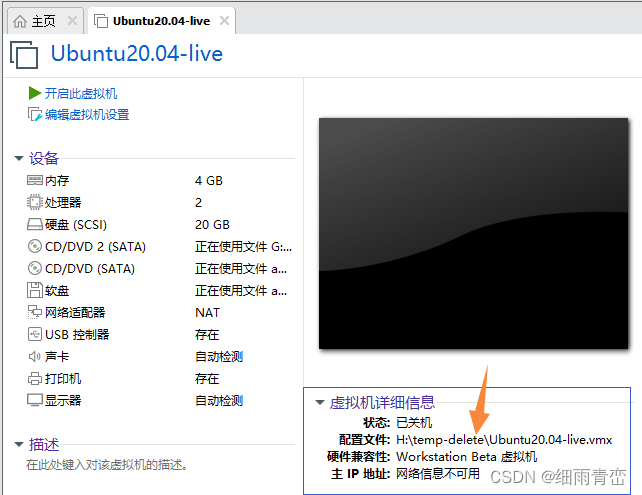Image resolution: width=642 pixels, height=495 pixels.
Task: Click the NAT network value
Action: click(207, 313)
